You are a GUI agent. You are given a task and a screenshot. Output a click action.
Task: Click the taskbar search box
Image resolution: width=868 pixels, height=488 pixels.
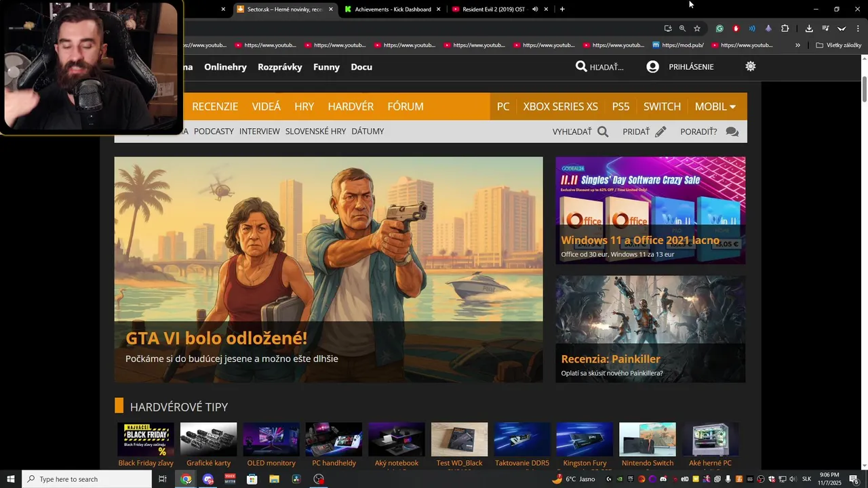pos(87,479)
